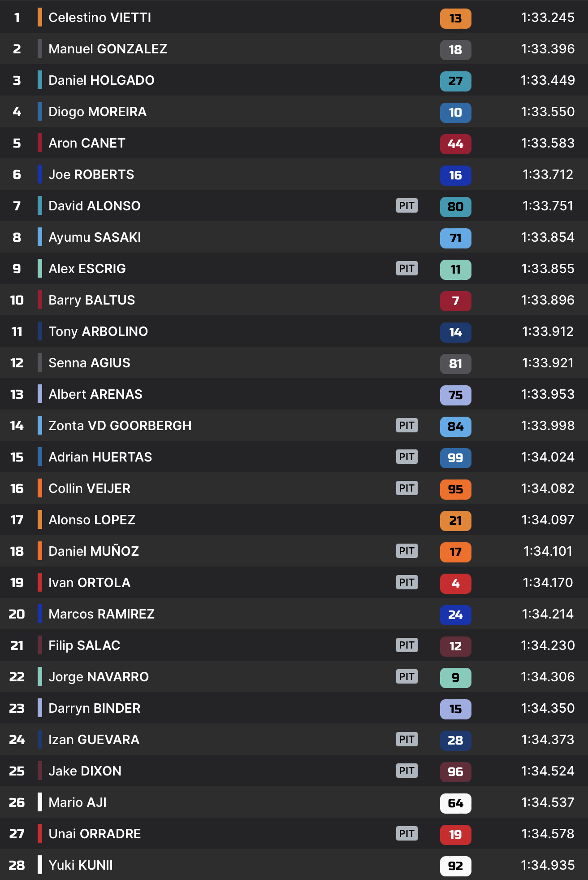Image resolution: width=588 pixels, height=880 pixels.
Task: Click the orange number 13 badge for Vietti
Action: click(455, 18)
